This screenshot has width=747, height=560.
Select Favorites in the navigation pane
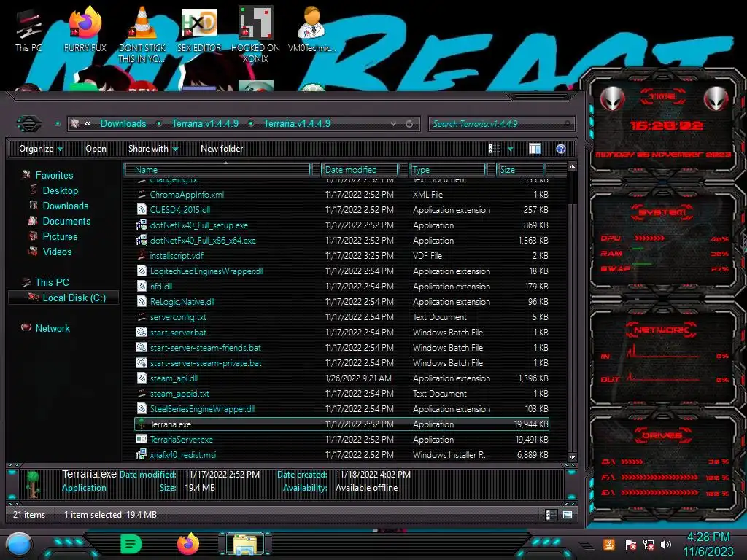pyautogui.click(x=54, y=175)
